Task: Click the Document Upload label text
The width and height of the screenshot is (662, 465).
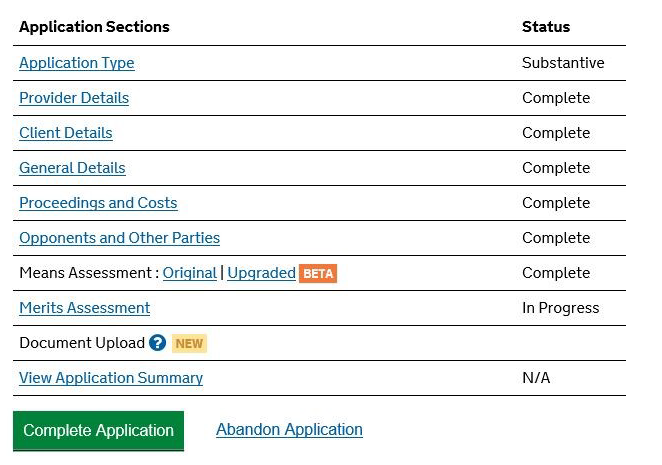Action: (82, 343)
